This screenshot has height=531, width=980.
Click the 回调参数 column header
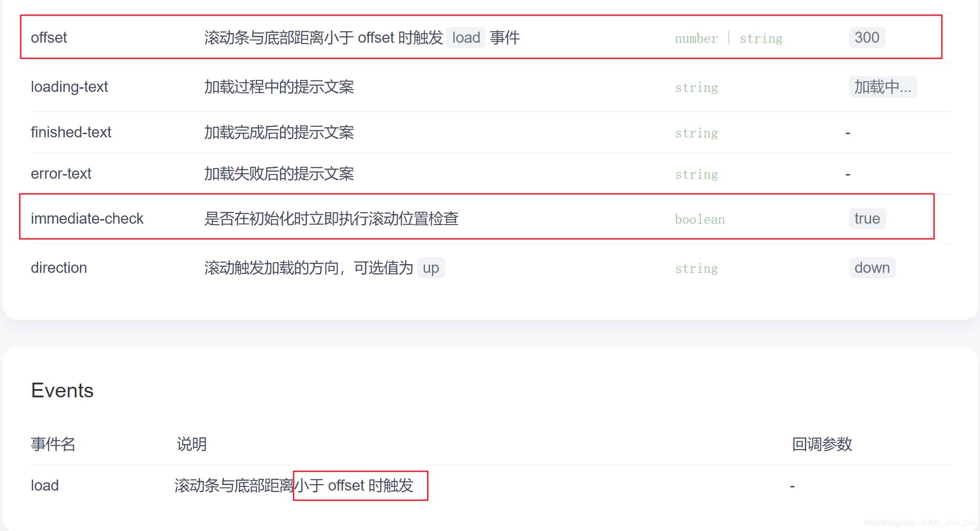[x=822, y=444]
